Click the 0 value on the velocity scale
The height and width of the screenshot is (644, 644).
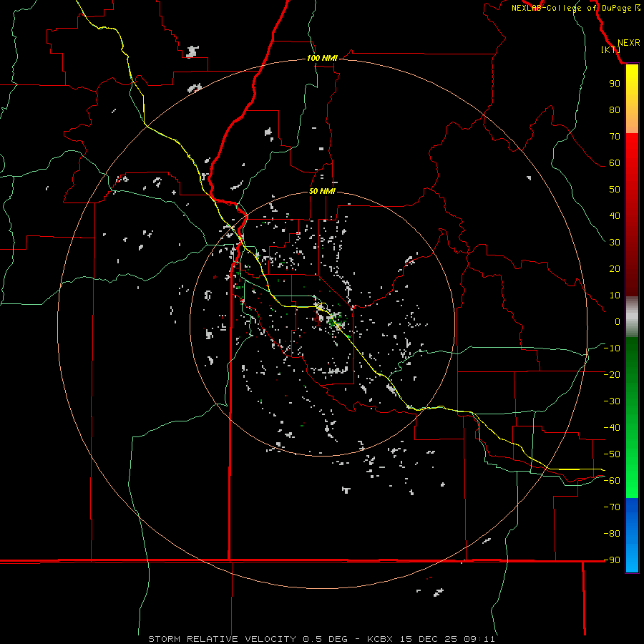[x=618, y=321]
